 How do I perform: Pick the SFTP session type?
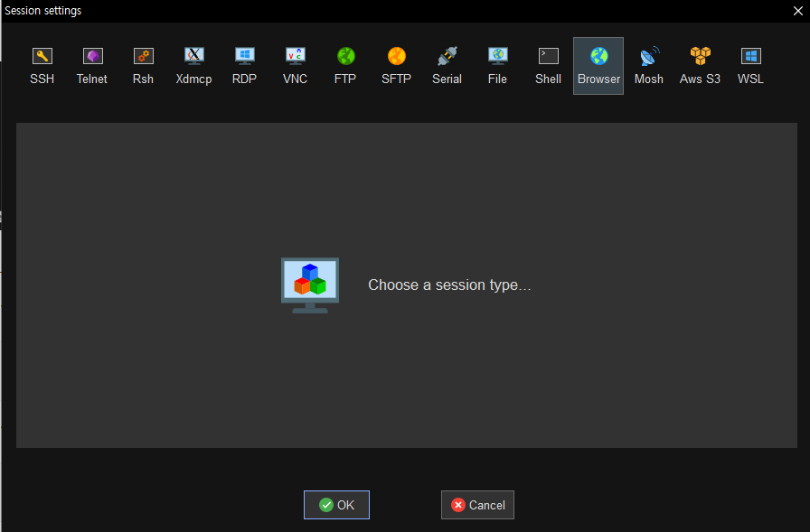(x=396, y=66)
